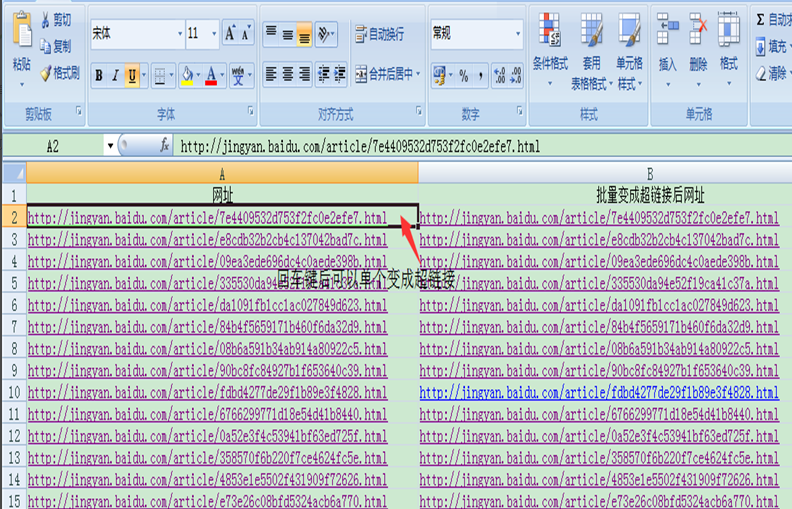Click the text orientation icon

coord(324,34)
